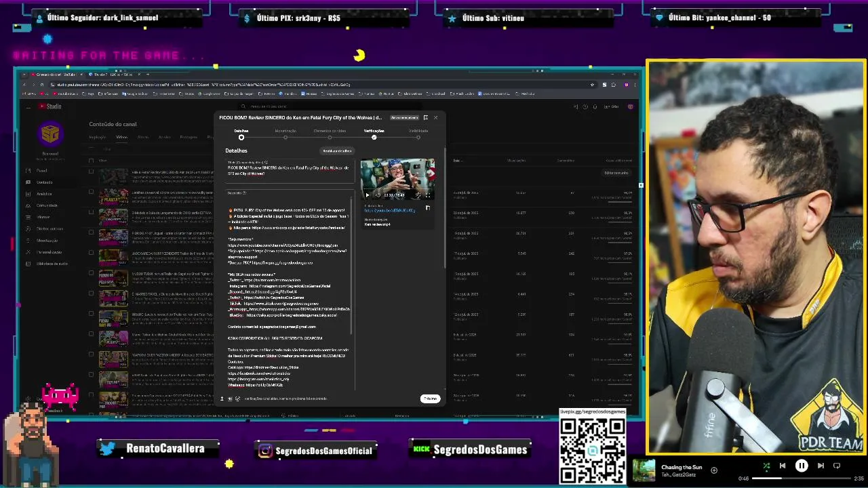Reload the browser page
The image size is (868, 488).
click(x=41, y=85)
